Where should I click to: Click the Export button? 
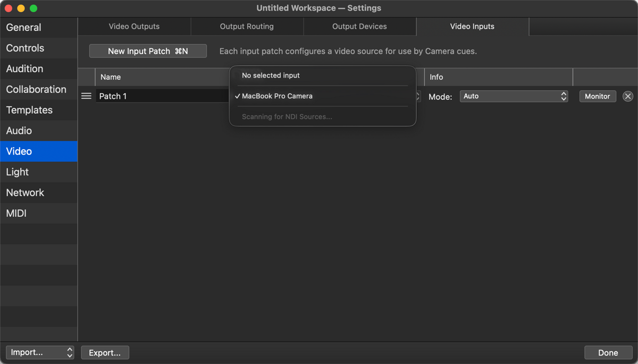tap(105, 352)
